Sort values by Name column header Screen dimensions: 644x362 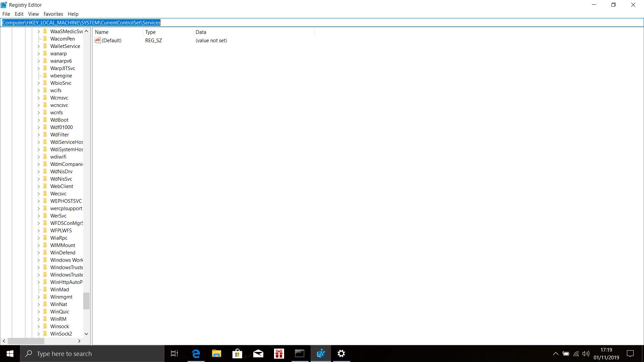coord(118,32)
